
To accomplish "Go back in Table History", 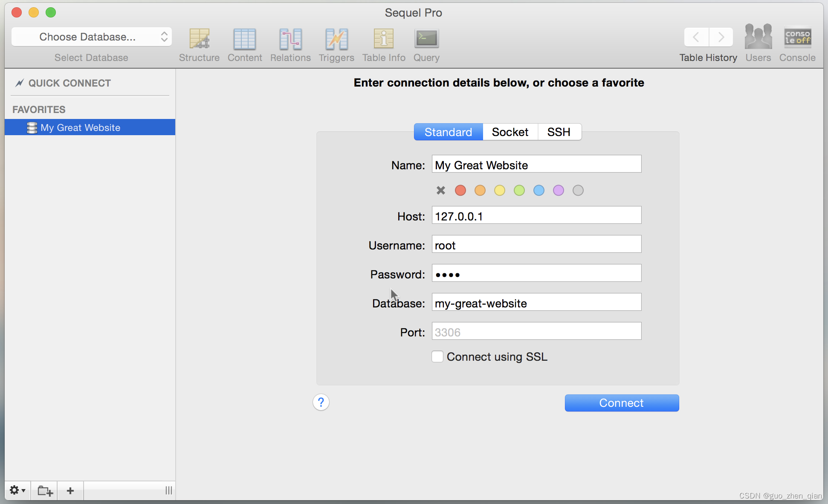I will [x=696, y=37].
